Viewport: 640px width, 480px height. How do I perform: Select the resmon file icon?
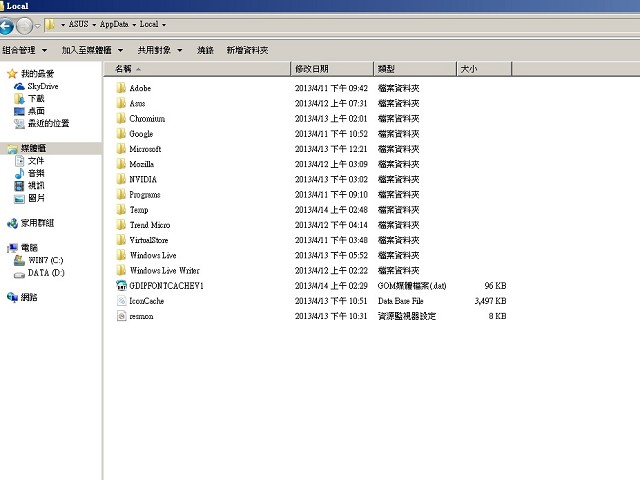[x=121, y=316]
